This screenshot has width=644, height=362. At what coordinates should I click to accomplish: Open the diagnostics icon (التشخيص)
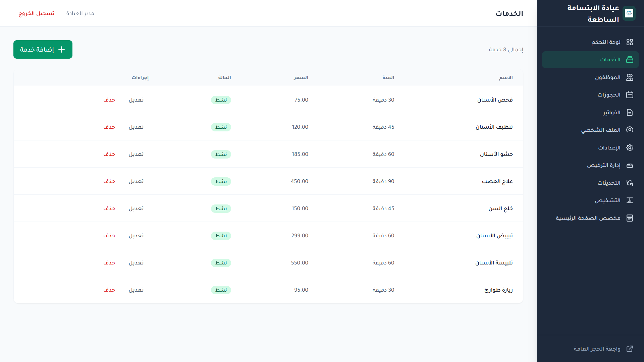[630, 200]
